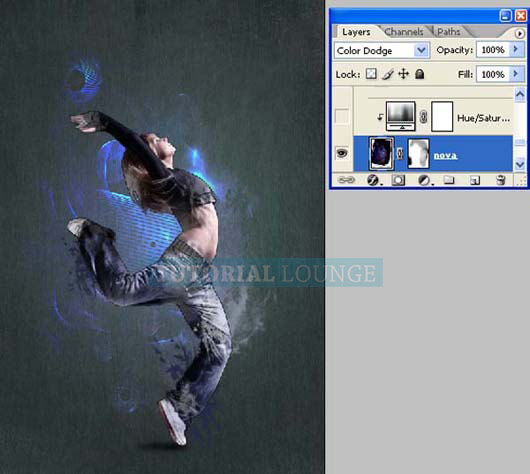Create a new group folder icon
Image resolution: width=530 pixels, height=474 pixels.
click(x=449, y=180)
